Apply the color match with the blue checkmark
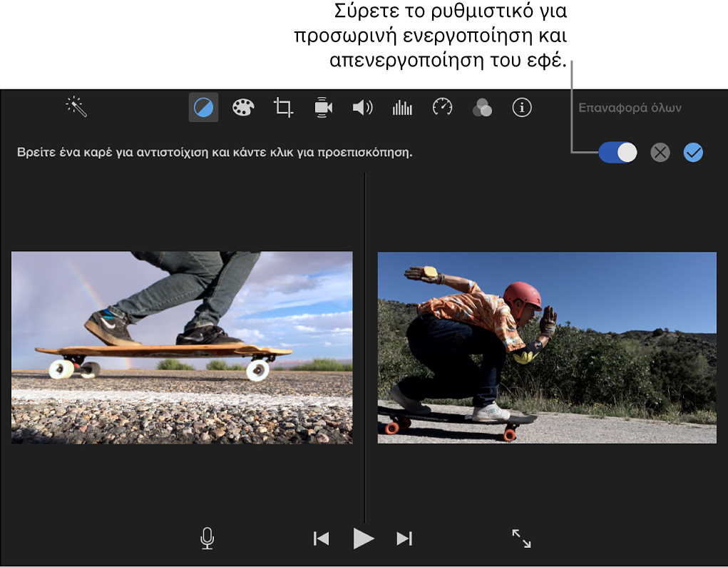728x567 pixels. pos(693,152)
